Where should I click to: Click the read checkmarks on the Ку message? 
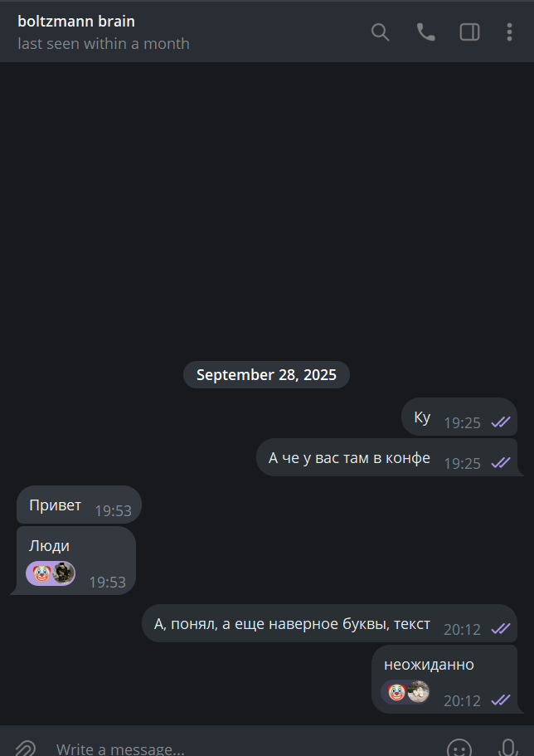tap(500, 423)
